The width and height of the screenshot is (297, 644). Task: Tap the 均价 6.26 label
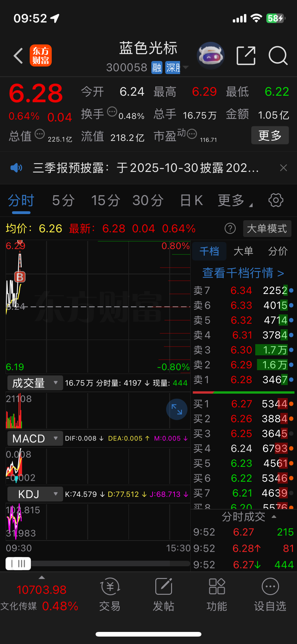click(x=34, y=229)
